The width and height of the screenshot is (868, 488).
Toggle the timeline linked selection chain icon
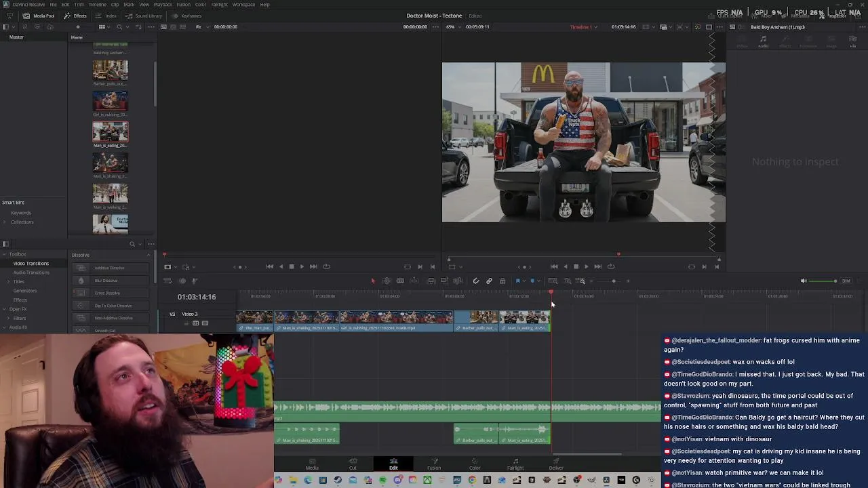click(x=489, y=281)
